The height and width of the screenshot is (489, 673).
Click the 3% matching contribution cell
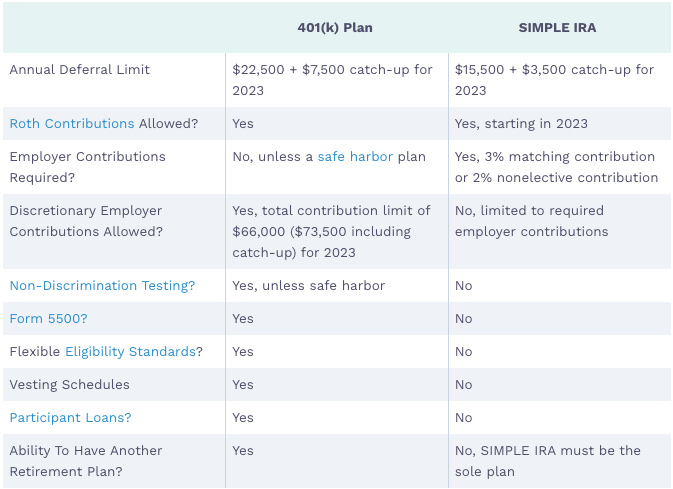pyautogui.click(x=556, y=167)
